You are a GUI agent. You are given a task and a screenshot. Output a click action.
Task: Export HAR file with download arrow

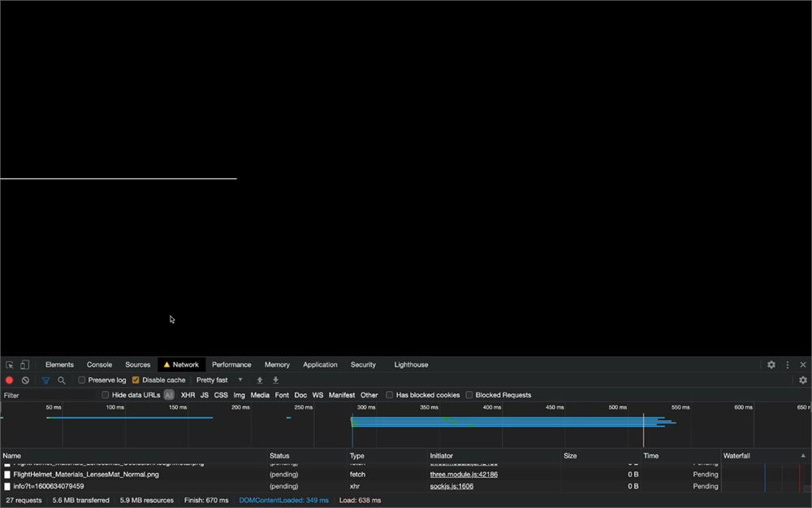(275, 380)
